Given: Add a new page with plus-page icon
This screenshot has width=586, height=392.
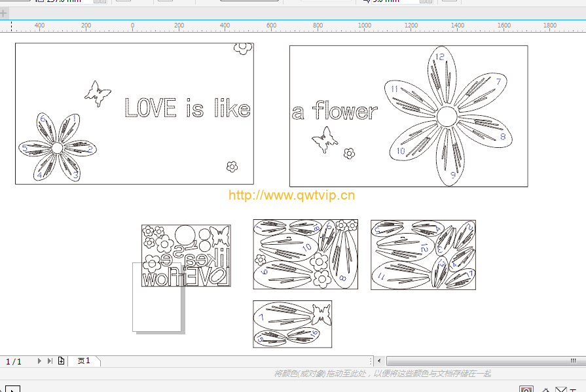Looking at the screenshot, I should coord(62,361).
